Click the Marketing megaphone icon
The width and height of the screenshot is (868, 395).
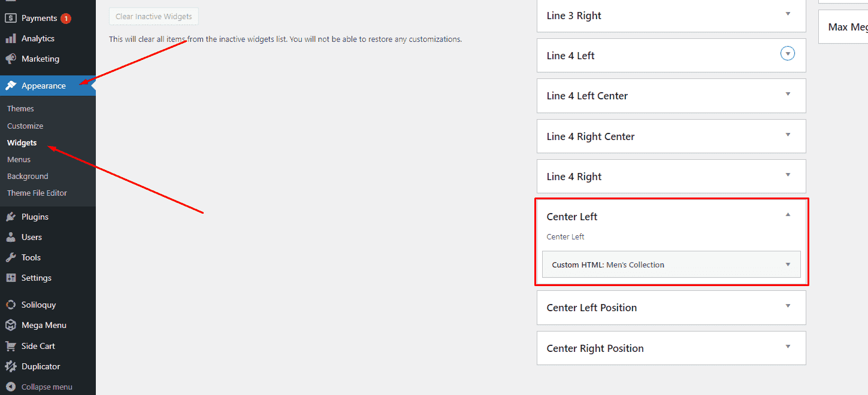tap(11, 59)
